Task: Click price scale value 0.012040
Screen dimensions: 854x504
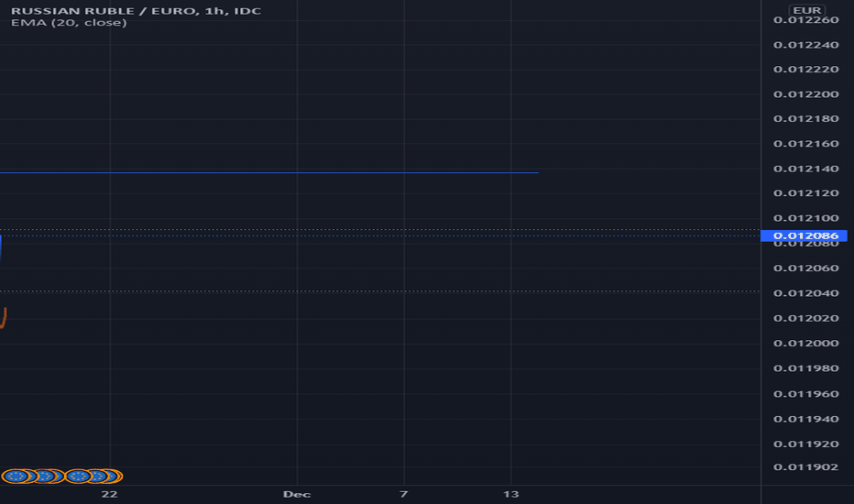Action: [806, 293]
